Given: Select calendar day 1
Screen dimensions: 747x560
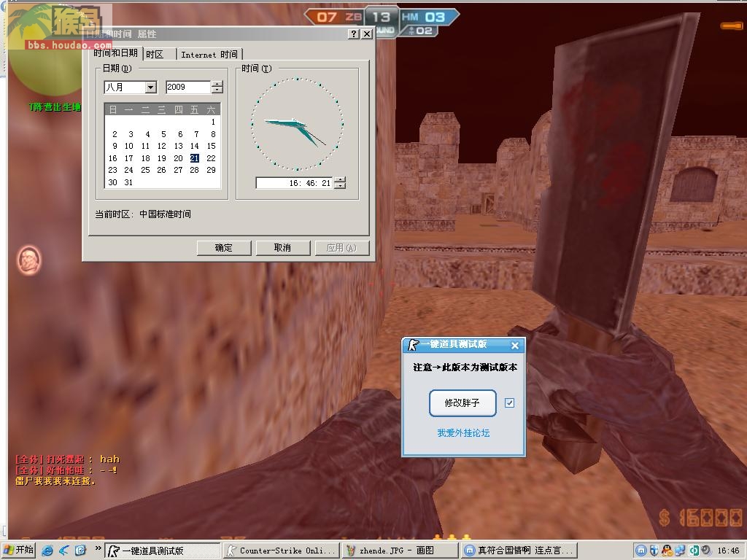Looking at the screenshot, I should pyautogui.click(x=212, y=122).
